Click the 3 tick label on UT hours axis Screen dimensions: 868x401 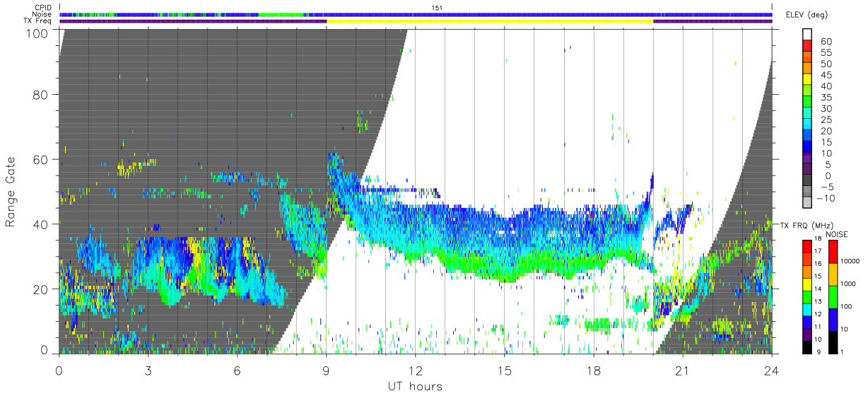tap(148, 370)
